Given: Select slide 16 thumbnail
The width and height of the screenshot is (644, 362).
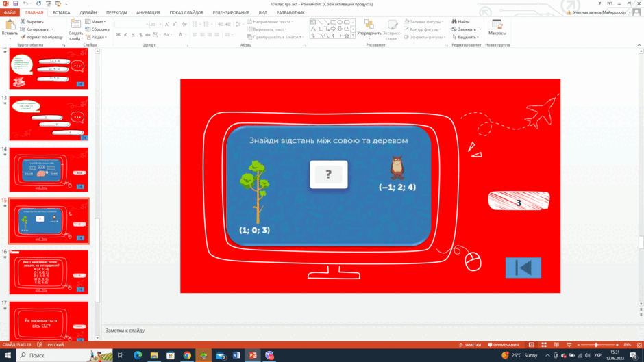Looking at the screenshot, I should pos(49,272).
